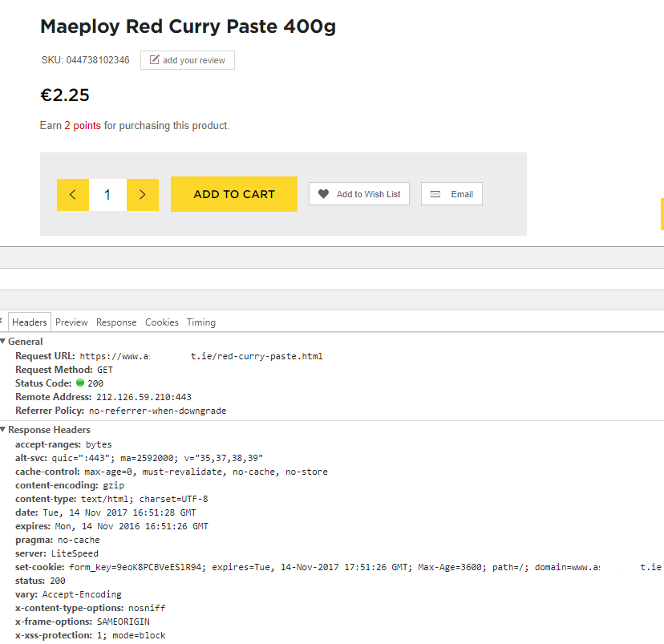Open the Timing tab
The height and width of the screenshot is (644, 664).
[201, 322]
